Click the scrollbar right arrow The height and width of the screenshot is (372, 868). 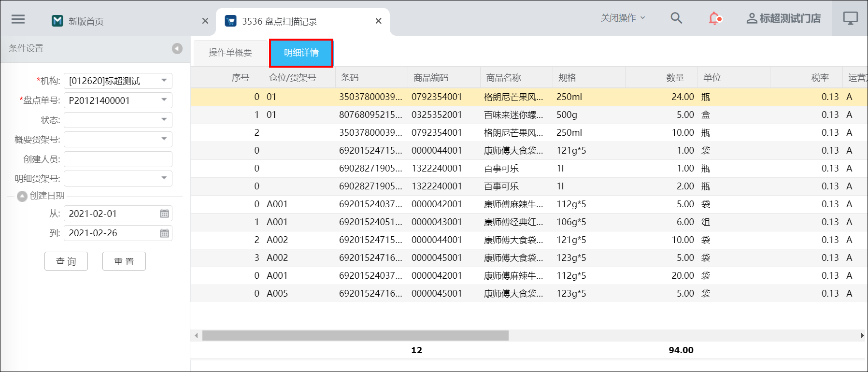click(863, 336)
